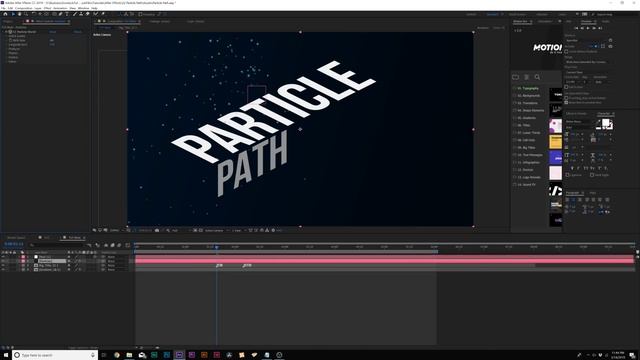Select the Selection arrow tool

[x=13, y=14]
